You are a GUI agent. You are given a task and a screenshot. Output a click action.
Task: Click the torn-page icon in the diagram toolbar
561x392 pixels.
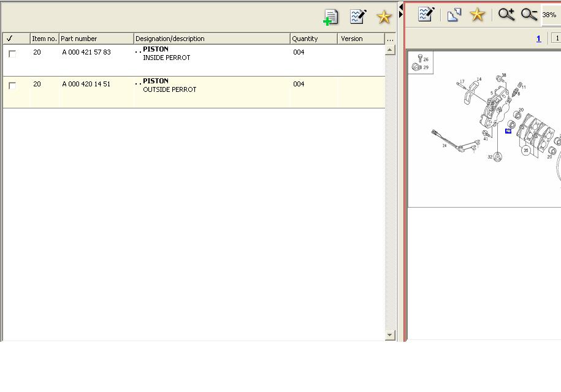[x=454, y=15]
